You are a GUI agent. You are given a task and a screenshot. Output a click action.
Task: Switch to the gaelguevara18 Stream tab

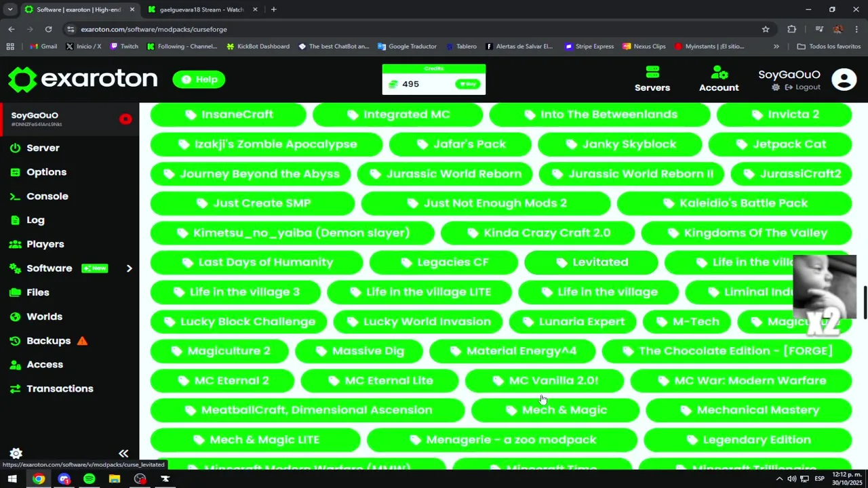pos(201,9)
